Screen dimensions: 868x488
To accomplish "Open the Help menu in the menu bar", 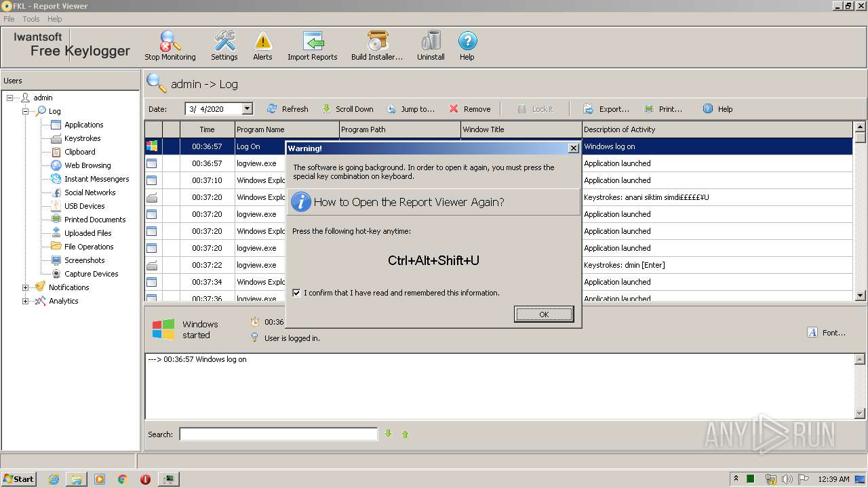I will coord(55,19).
